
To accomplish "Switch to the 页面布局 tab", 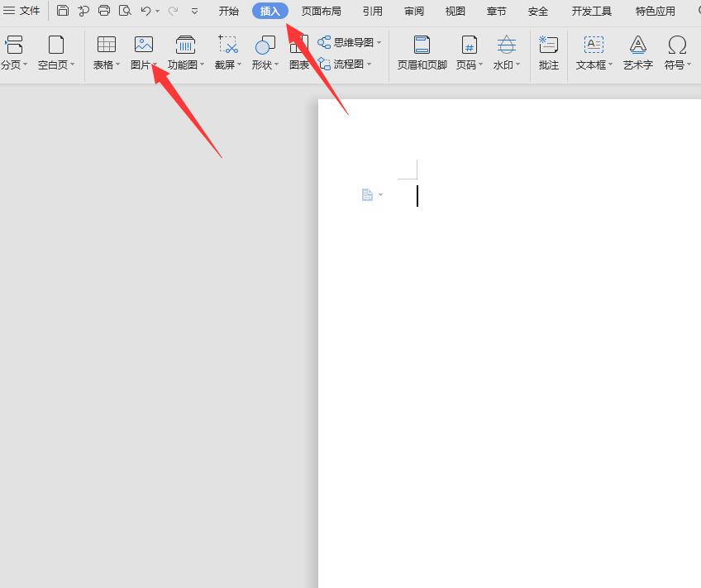I will coord(322,11).
